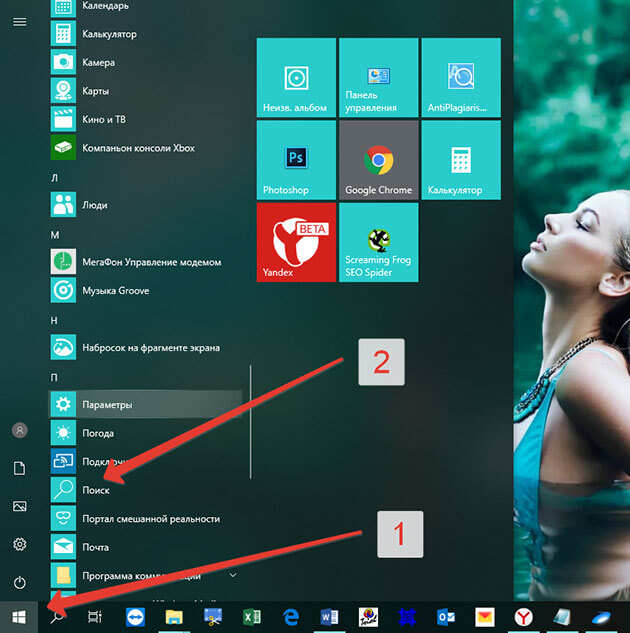The width and height of the screenshot is (630, 633).
Task: Open the Snipping tool taskbar icon
Action: click(213, 617)
